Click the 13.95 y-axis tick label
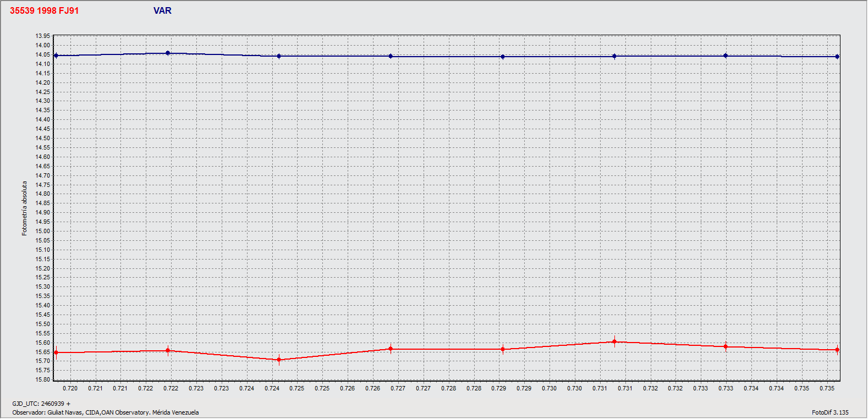 point(42,36)
